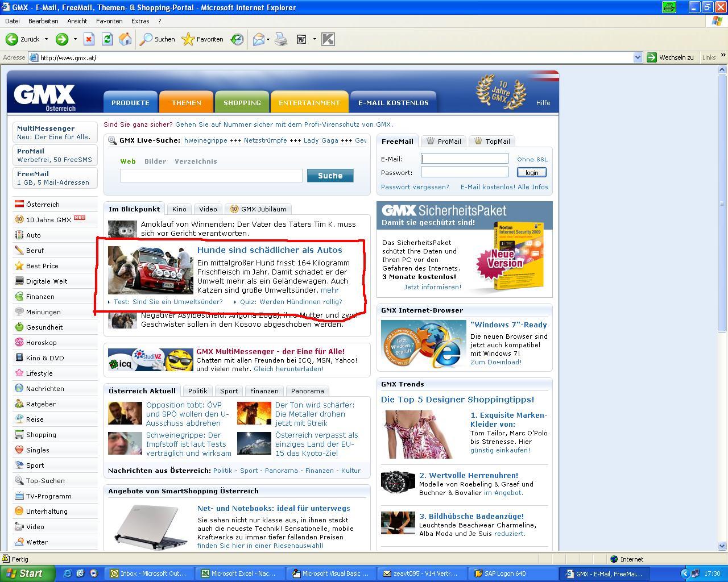
Task: Click the Ohne SSL link
Action: tap(532, 159)
